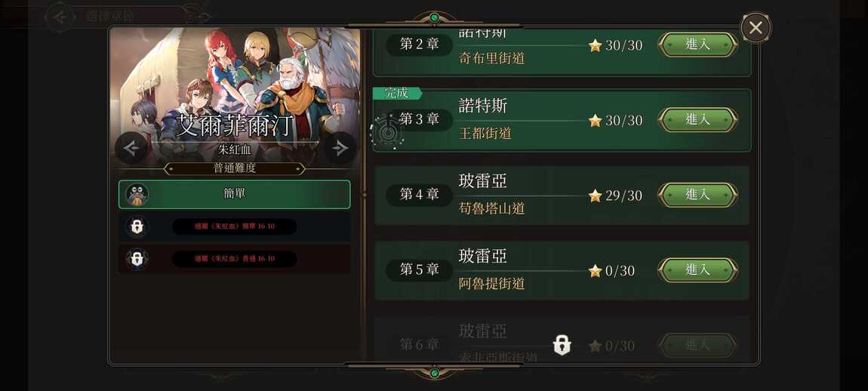Select the 簡單 difficulty option
The width and height of the screenshot is (868, 391).
pos(235,195)
